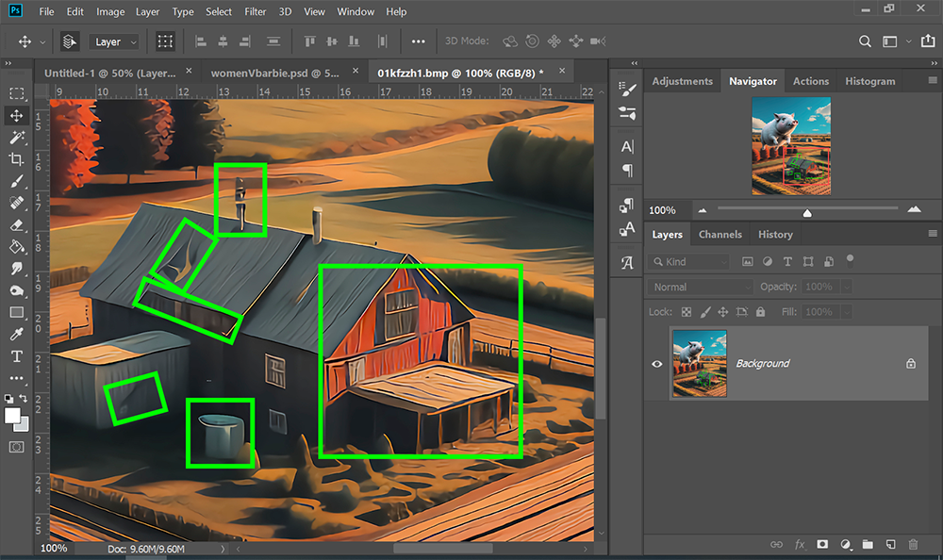Click the Create New Layer icon

pyautogui.click(x=889, y=544)
